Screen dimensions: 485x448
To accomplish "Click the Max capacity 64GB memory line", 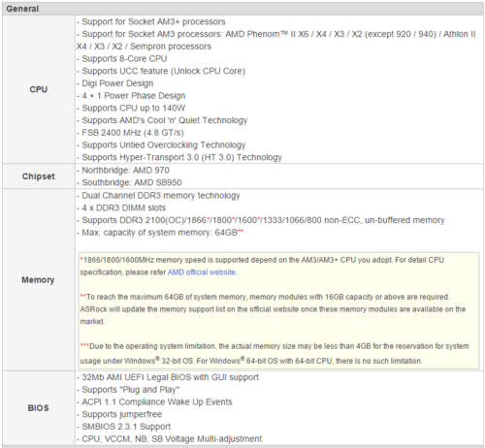I will coord(160,233).
